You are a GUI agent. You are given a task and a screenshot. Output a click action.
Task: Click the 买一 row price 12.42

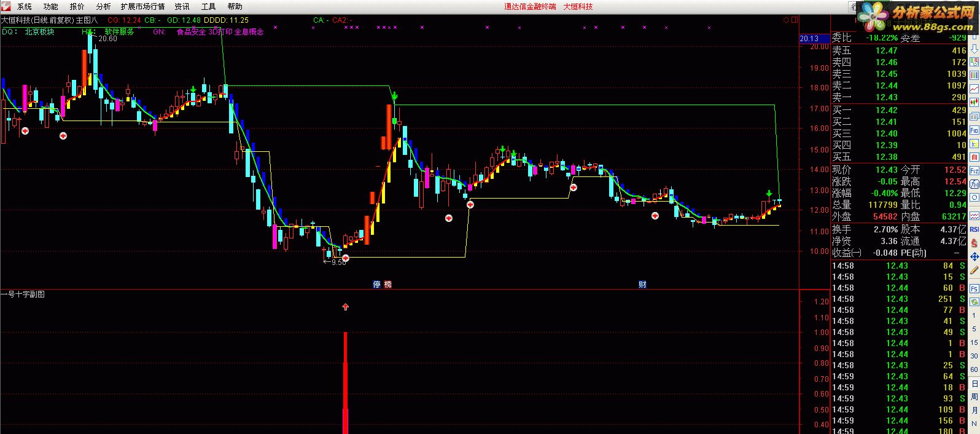pyautogui.click(x=887, y=110)
